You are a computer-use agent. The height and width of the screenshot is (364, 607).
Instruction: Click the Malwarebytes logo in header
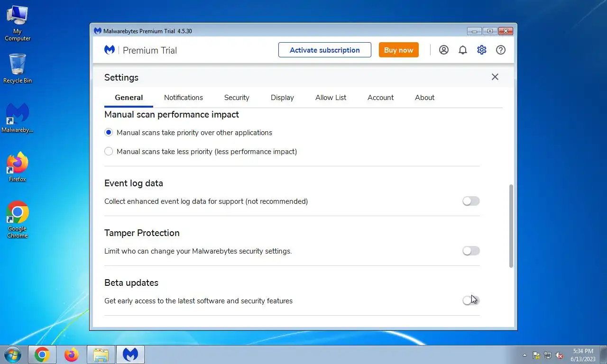[x=110, y=50]
